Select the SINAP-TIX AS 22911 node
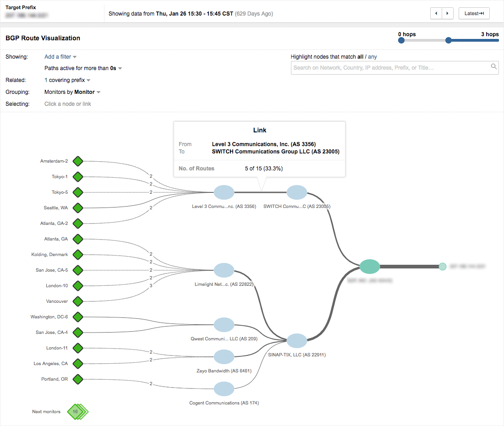Image resolution: width=504 pixels, height=426 pixels. pos(297,341)
